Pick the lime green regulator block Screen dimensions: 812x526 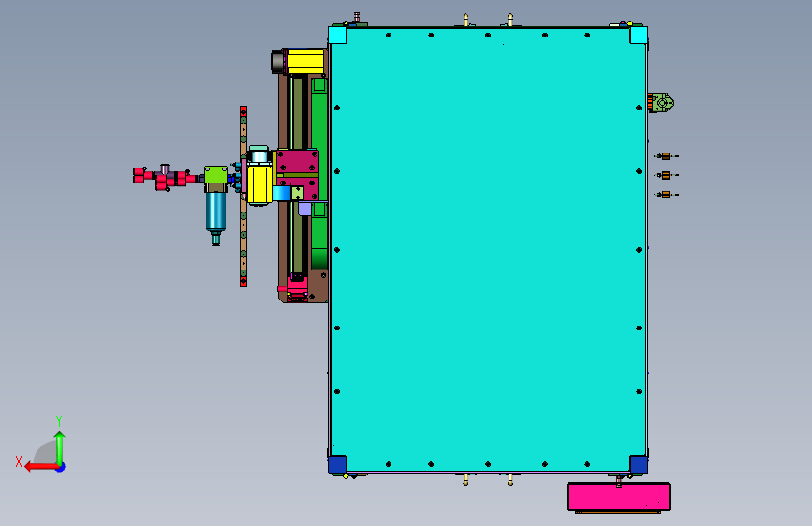tap(216, 174)
